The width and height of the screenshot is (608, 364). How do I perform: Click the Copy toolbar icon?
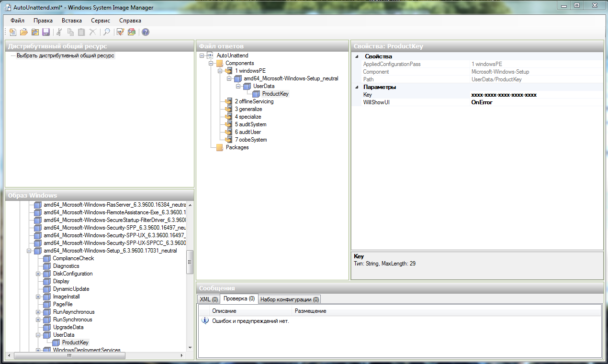click(x=70, y=32)
